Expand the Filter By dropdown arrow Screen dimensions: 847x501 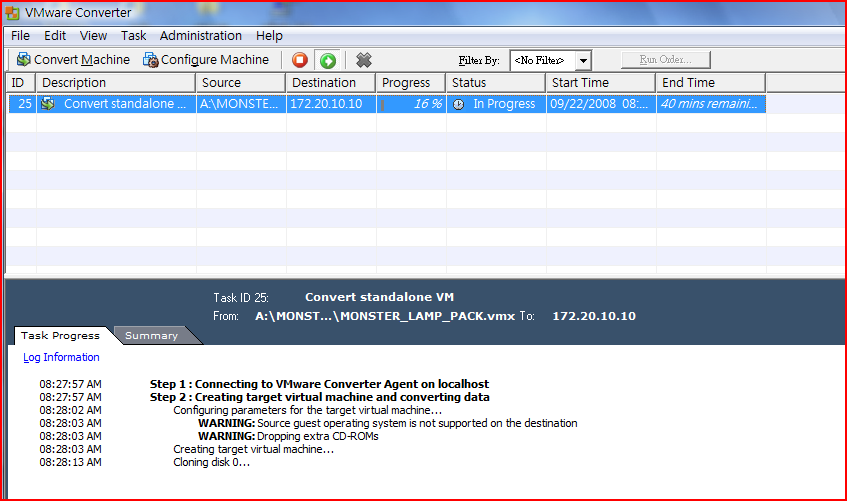click(x=583, y=61)
